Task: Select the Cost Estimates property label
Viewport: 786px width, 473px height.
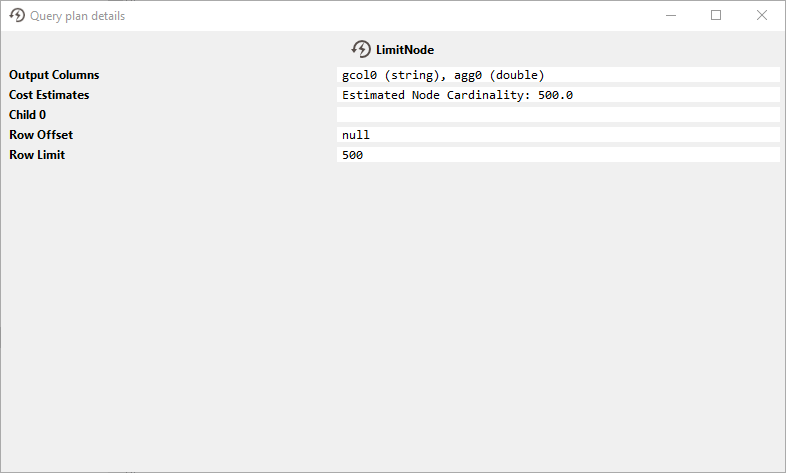Action: coord(49,95)
